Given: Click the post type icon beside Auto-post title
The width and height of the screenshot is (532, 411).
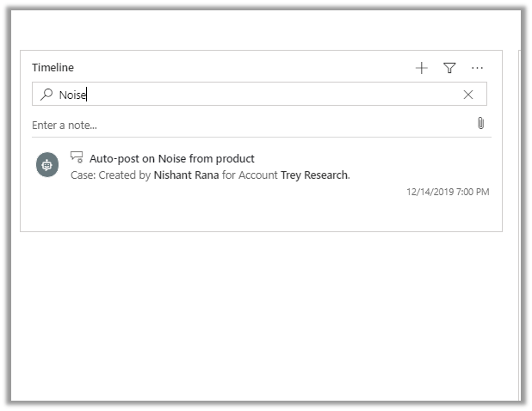Looking at the screenshot, I should (x=77, y=158).
